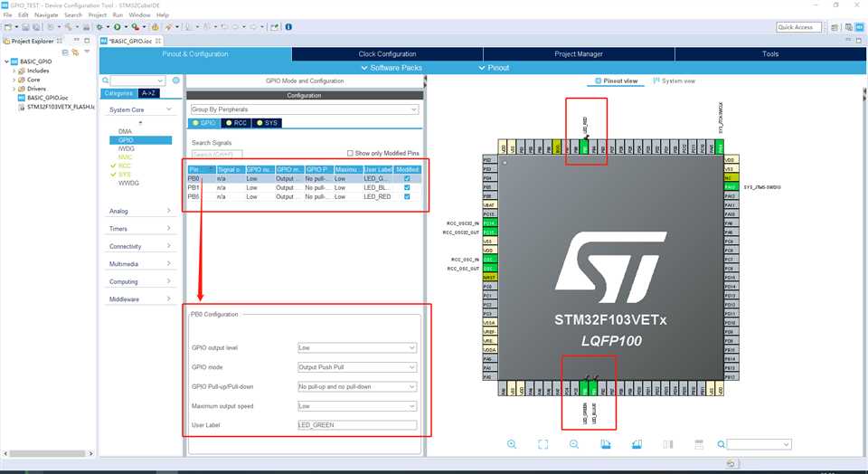Click the User Label LED_GREEN field
868x474 pixels.
pos(357,425)
